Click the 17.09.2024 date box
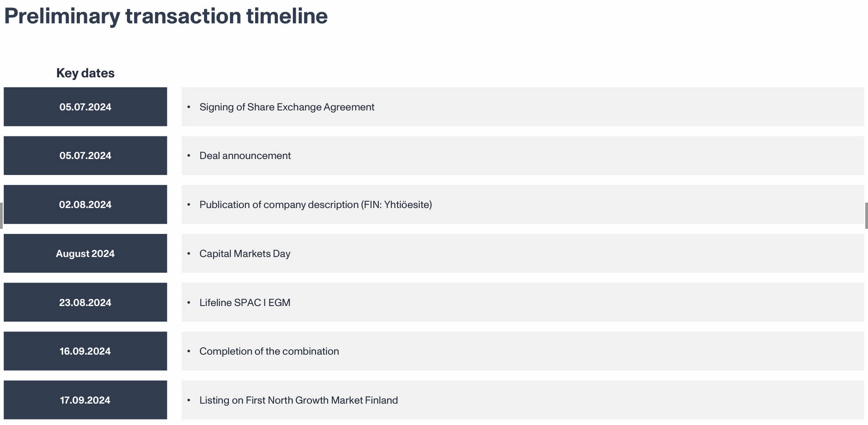Screen dimensions: 868x425 pos(85,400)
